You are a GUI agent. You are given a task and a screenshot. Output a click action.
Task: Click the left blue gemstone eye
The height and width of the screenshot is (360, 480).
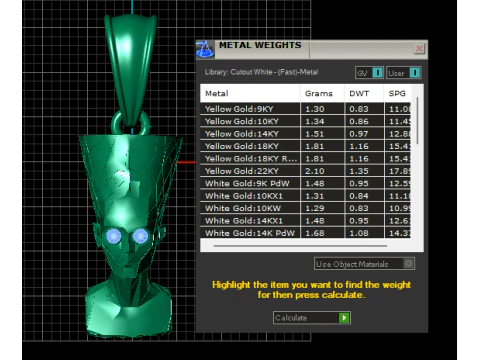[x=114, y=236]
